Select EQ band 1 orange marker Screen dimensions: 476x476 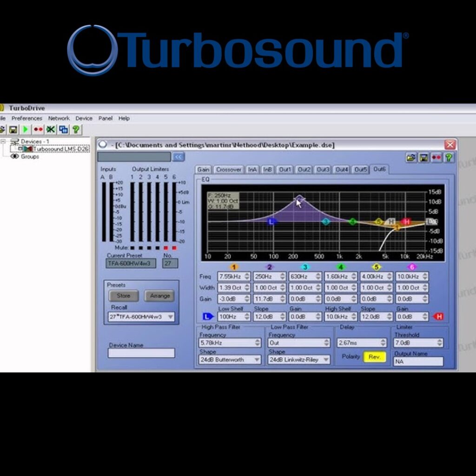(234, 267)
